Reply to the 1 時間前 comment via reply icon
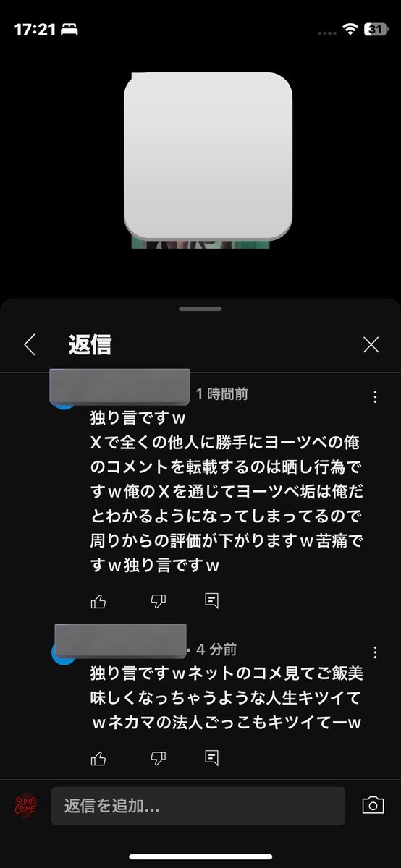401x868 pixels. [x=211, y=600]
